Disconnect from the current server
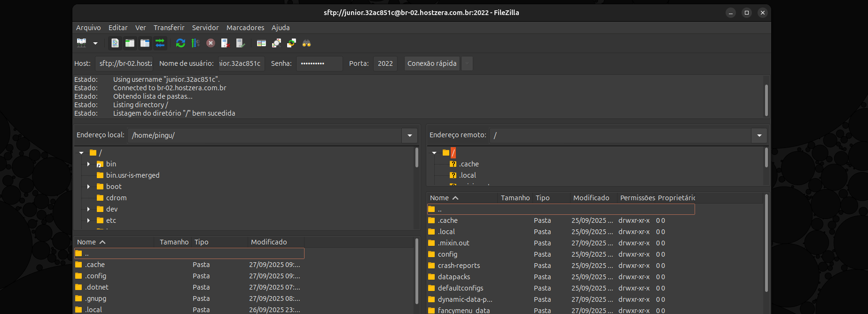The height and width of the screenshot is (314, 868). 226,43
